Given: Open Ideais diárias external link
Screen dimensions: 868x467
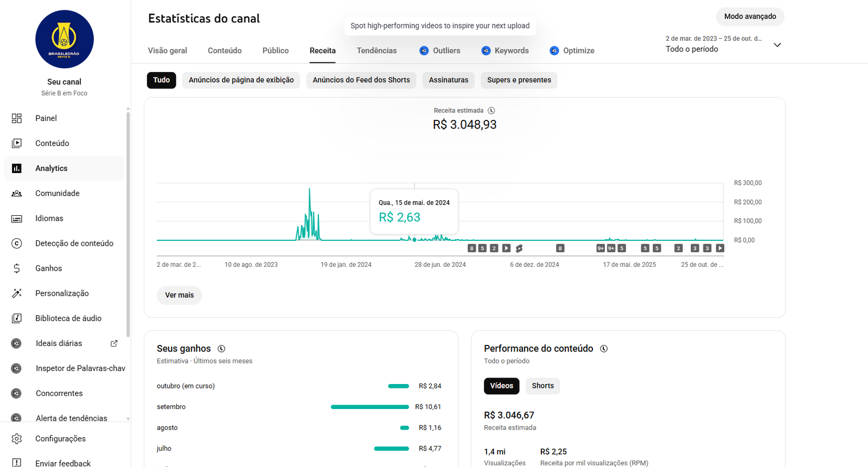Looking at the screenshot, I should click(114, 343).
